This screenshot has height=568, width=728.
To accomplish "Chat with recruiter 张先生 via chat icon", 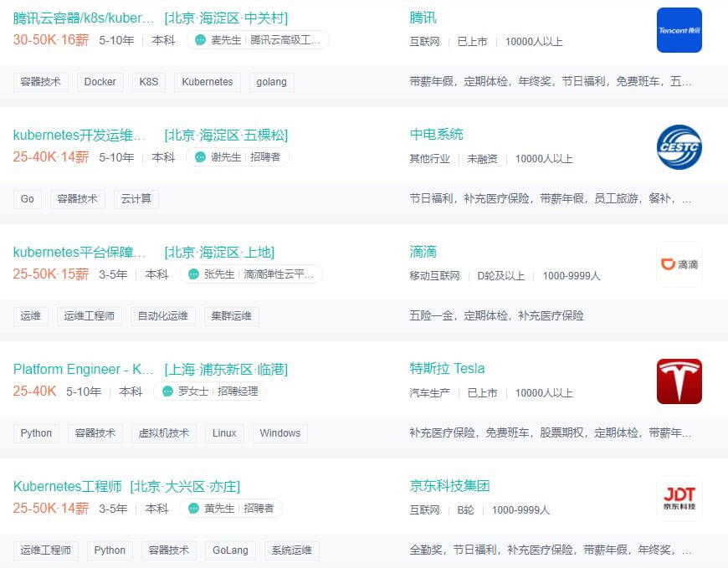I will 193,274.
